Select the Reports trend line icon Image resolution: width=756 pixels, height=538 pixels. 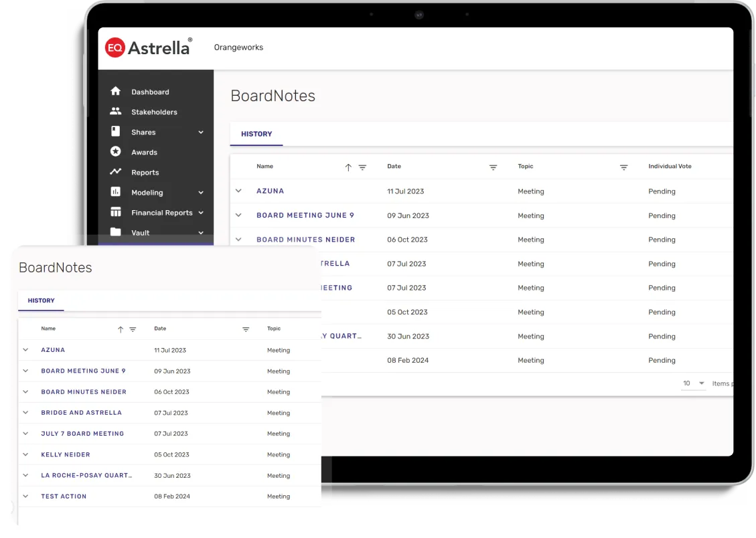116,172
